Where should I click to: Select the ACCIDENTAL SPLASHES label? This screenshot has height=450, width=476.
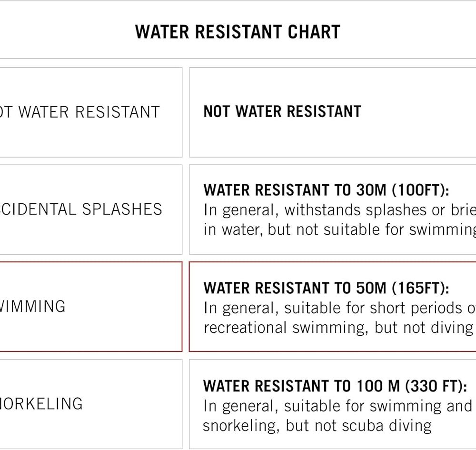(81, 210)
